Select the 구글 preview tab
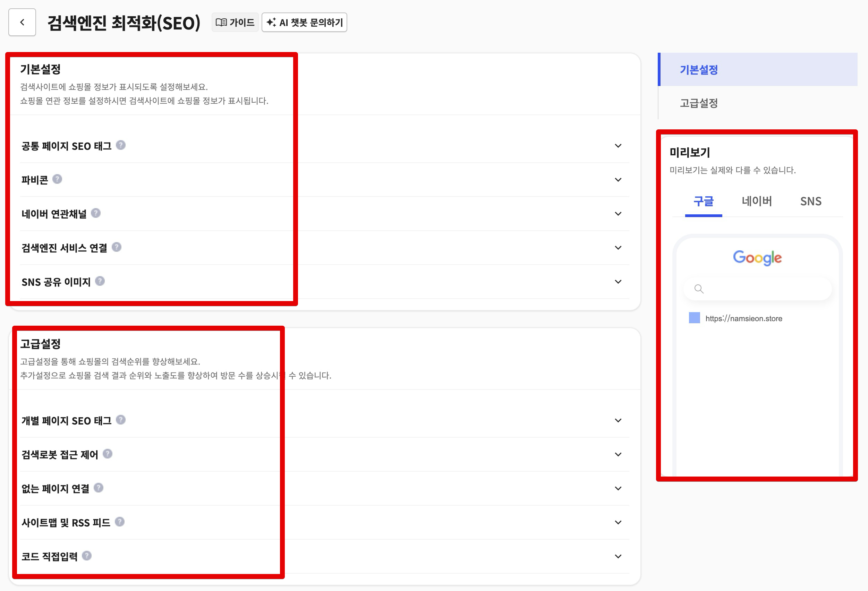 [703, 201]
